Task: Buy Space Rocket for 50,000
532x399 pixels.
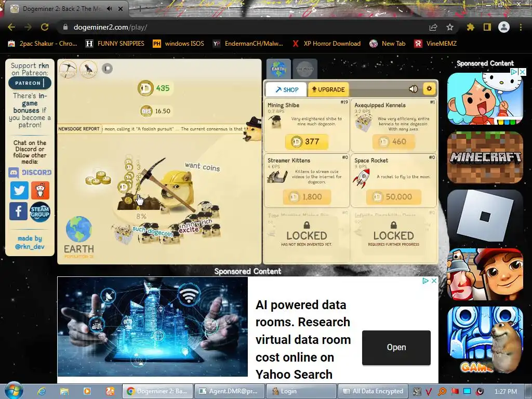Action: tap(394, 197)
